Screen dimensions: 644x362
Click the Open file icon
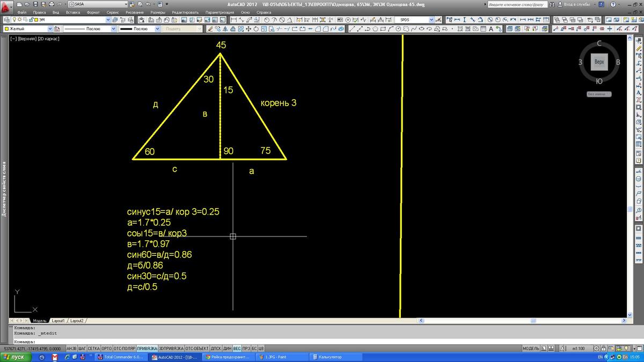pos(27,4)
